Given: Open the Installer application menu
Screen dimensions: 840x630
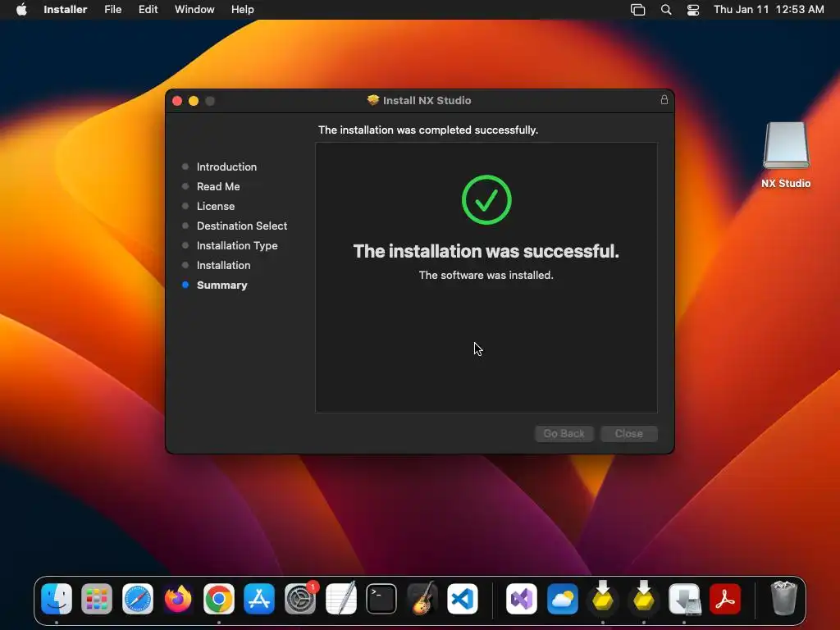Looking at the screenshot, I should [66, 9].
